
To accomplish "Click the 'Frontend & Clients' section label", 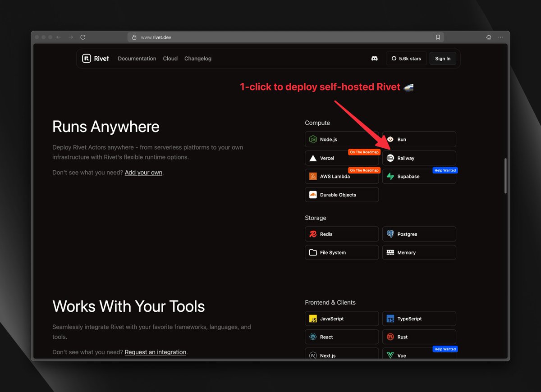I will [x=330, y=302].
